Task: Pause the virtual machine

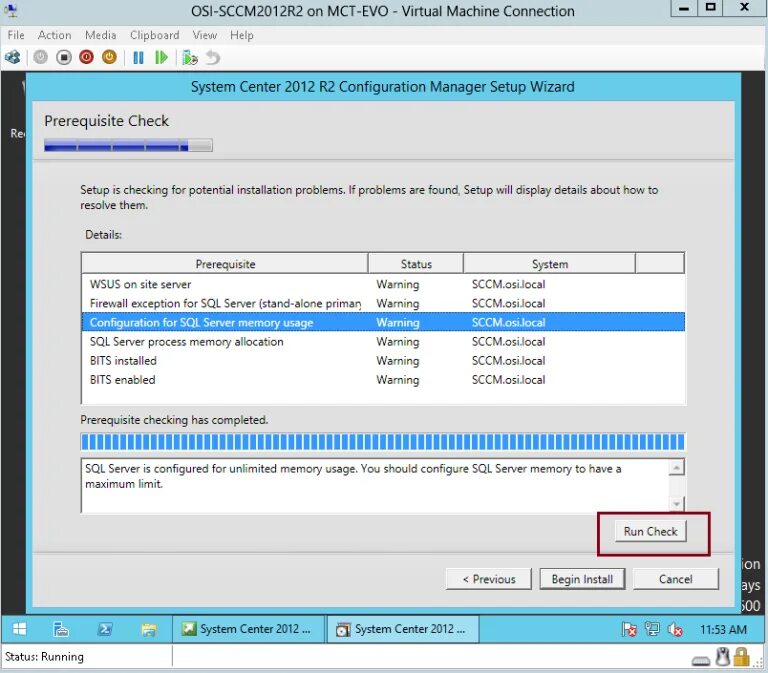Action: click(x=139, y=58)
